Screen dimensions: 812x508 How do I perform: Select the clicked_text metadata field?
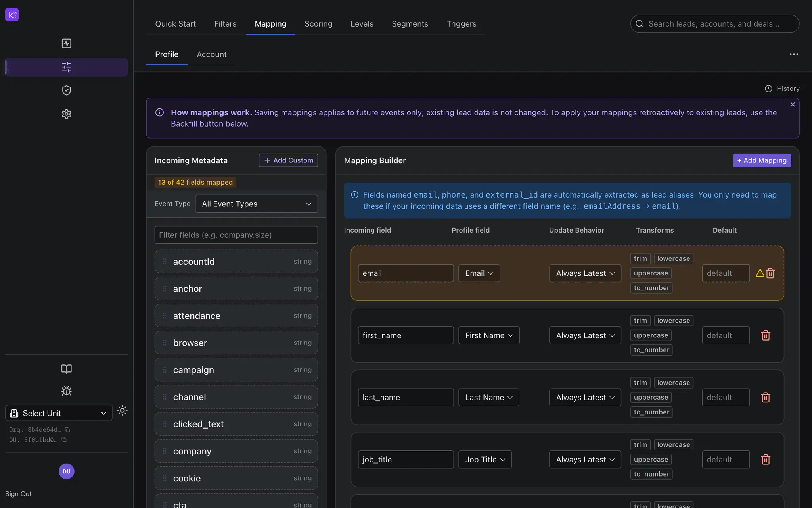[236, 424]
